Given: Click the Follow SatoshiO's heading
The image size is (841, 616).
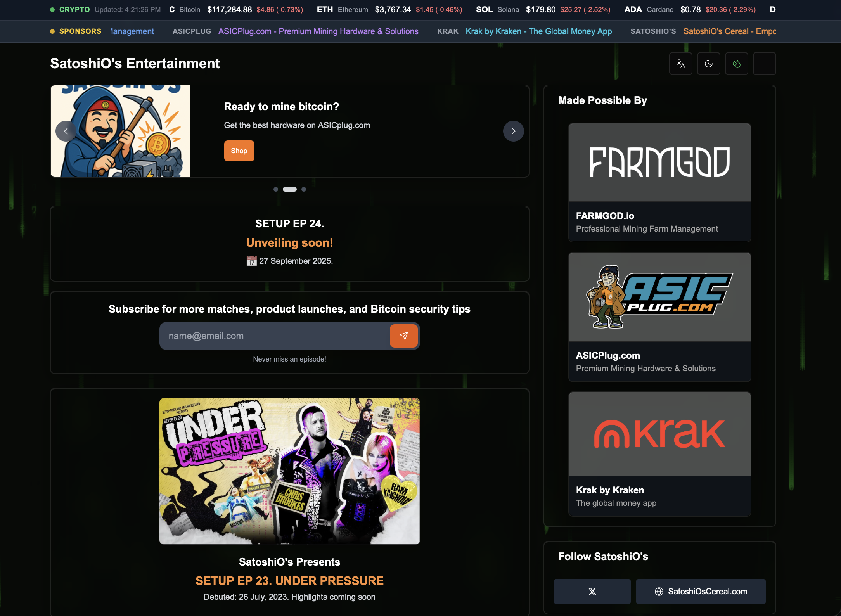Looking at the screenshot, I should pos(603,557).
